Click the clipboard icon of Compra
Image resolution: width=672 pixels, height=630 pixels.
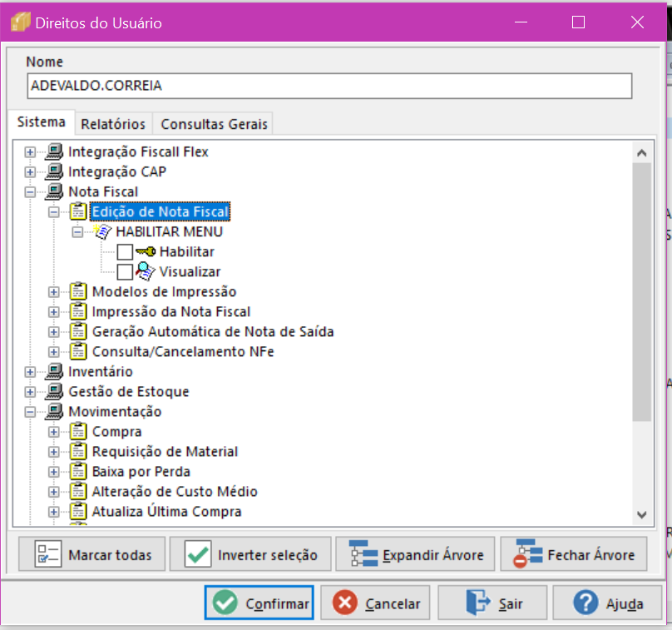click(78, 431)
